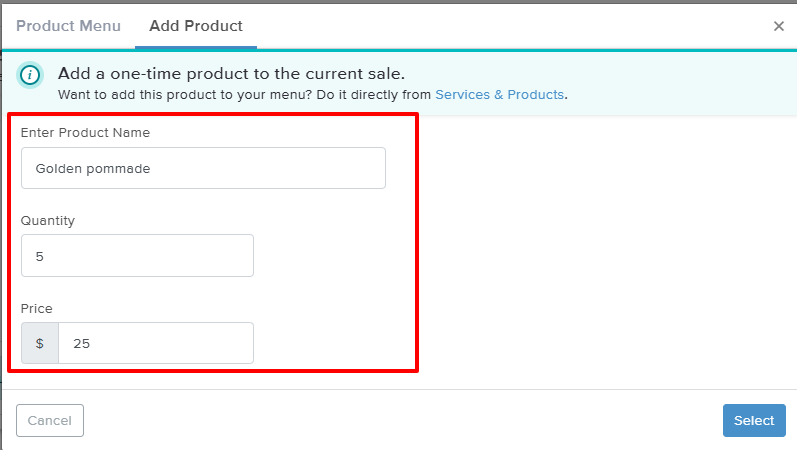Focus the product name text box
The image size is (797, 450).
pos(250,168)
